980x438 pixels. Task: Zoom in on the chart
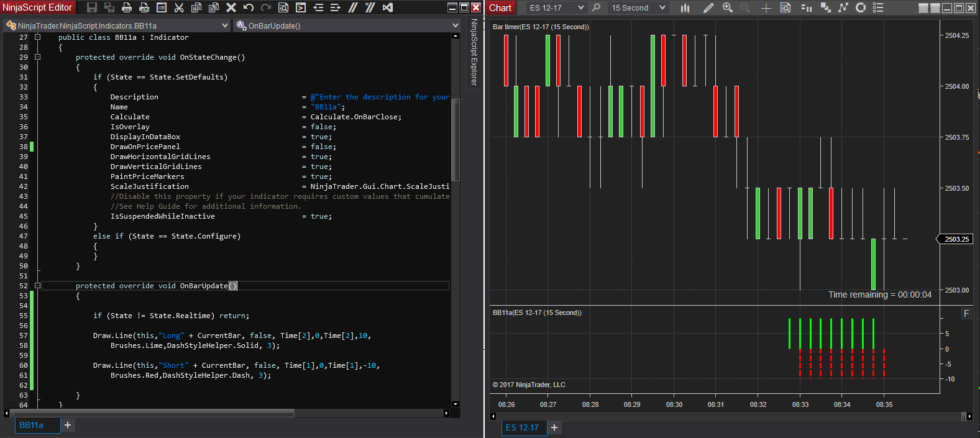[x=727, y=7]
